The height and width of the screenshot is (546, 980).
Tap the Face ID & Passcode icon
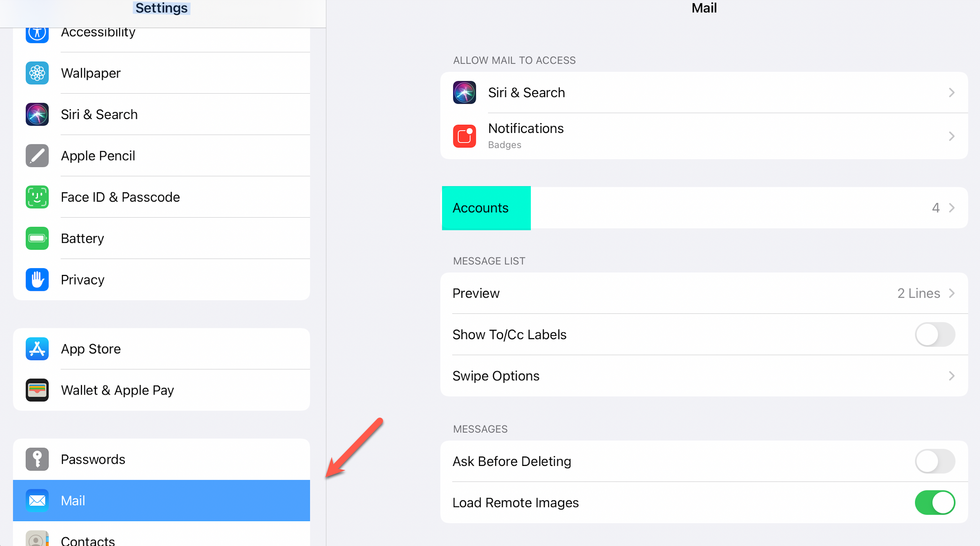point(37,197)
